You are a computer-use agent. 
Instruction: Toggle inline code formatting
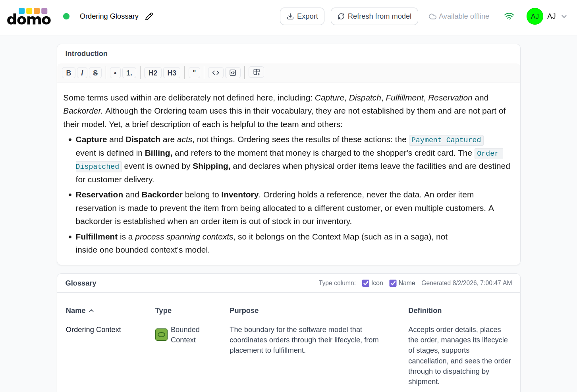tap(216, 73)
